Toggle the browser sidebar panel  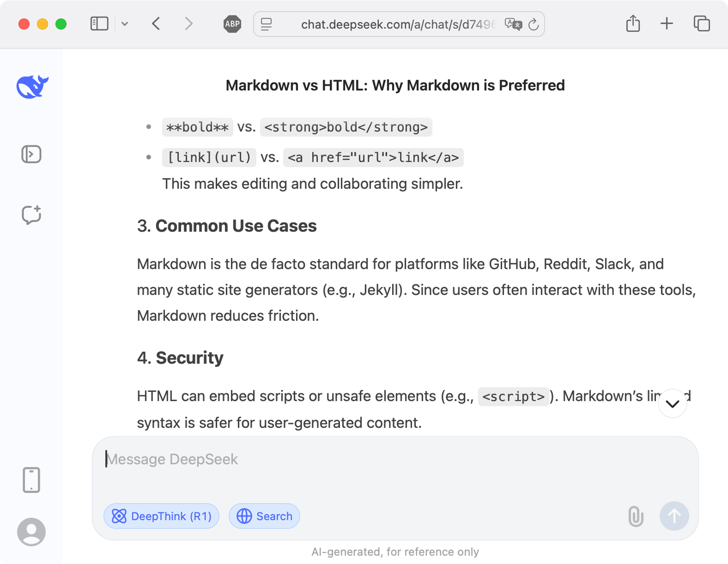pyautogui.click(x=98, y=24)
